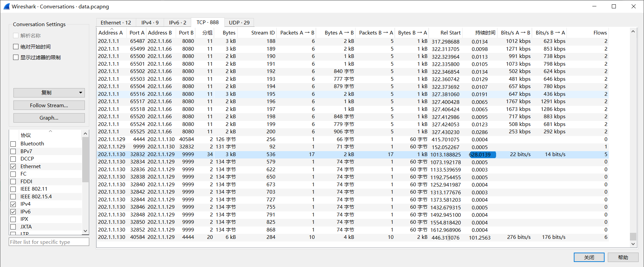Uncheck the IPv4 protocol checkbox
Screen dimensions: 644x267
(x=13, y=204)
